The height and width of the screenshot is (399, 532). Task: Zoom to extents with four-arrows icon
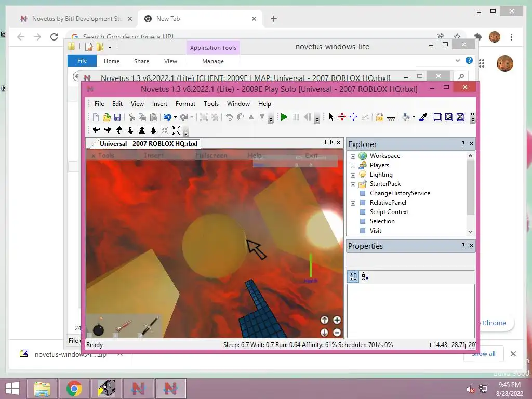pyautogui.click(x=176, y=130)
